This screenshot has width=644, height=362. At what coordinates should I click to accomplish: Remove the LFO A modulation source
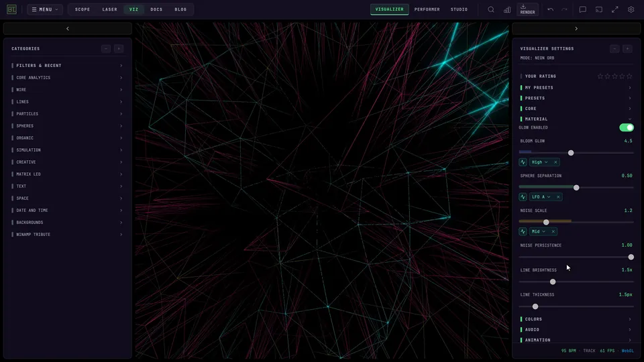point(558,197)
